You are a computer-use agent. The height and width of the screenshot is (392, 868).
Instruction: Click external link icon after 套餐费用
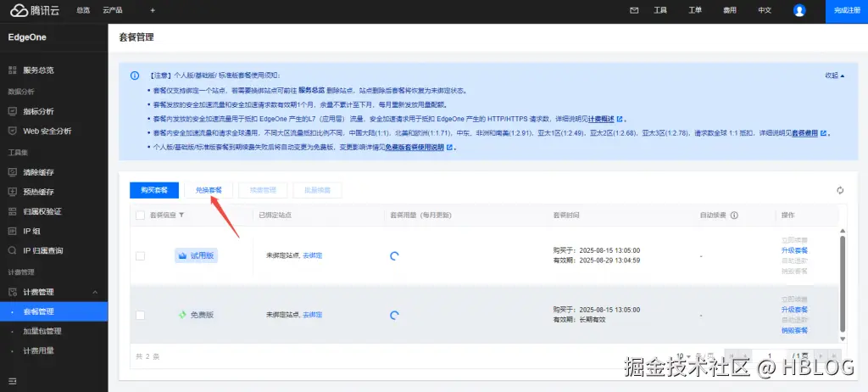click(824, 133)
